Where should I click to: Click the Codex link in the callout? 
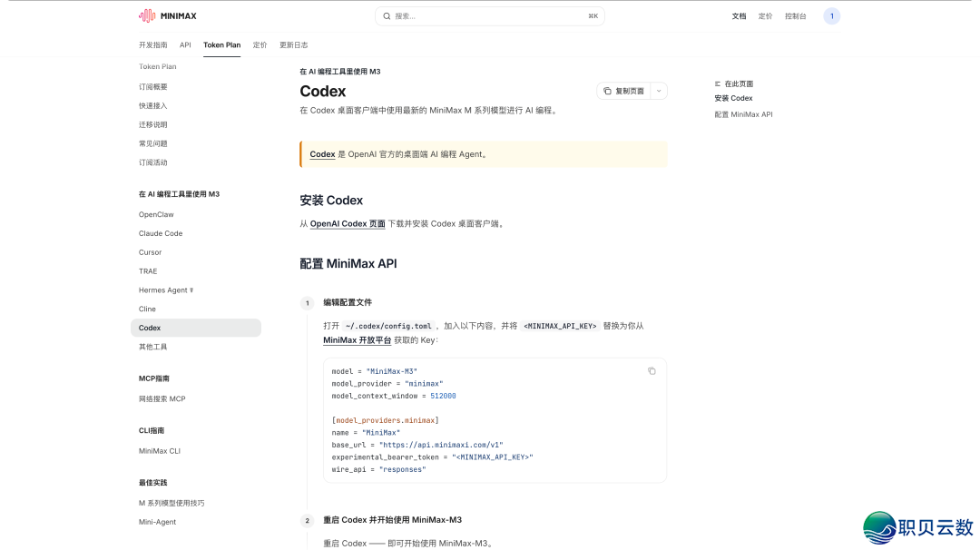[x=322, y=154]
